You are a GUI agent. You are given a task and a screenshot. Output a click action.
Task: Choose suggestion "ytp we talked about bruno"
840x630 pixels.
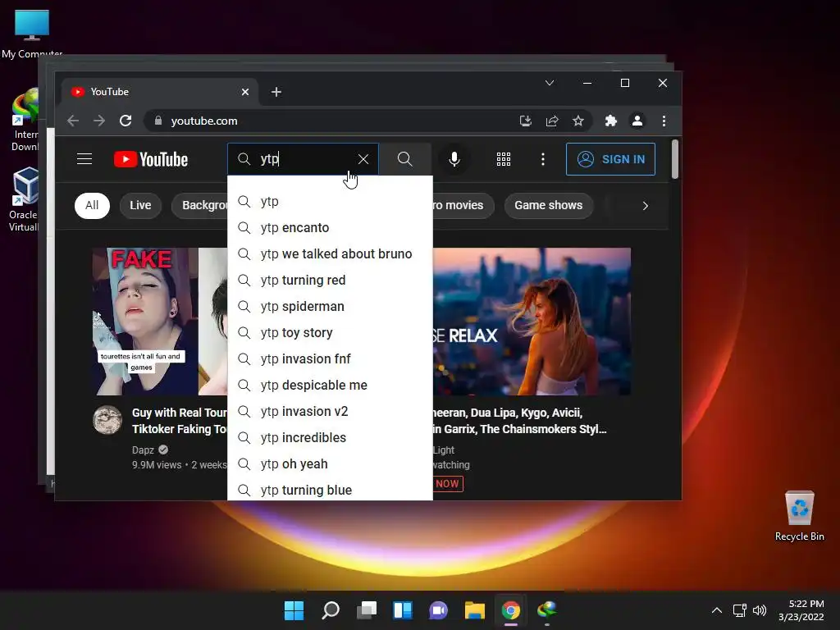330,254
